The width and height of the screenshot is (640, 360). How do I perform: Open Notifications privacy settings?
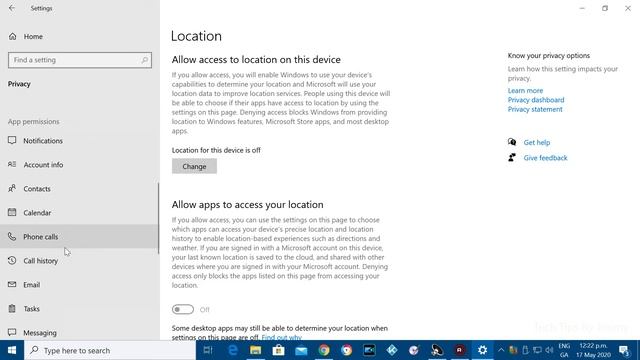(80, 140)
